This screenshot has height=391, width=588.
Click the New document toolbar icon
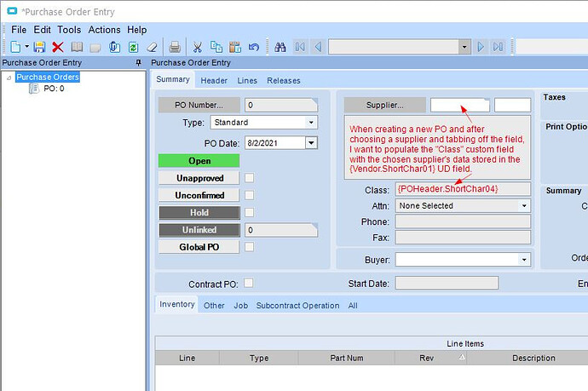15,47
